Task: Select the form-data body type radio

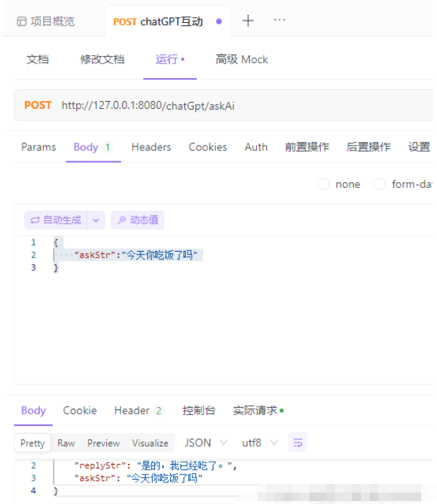Action: click(x=379, y=184)
